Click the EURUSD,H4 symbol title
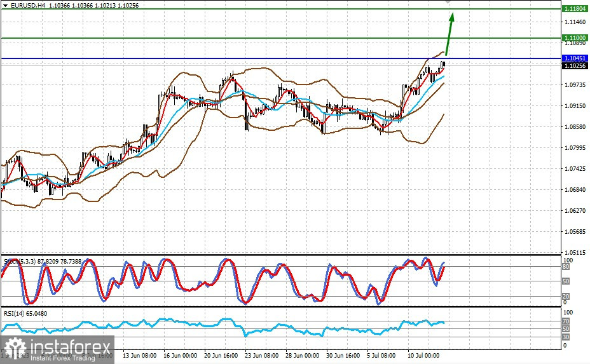The width and height of the screenshot is (590, 364). coord(28,6)
